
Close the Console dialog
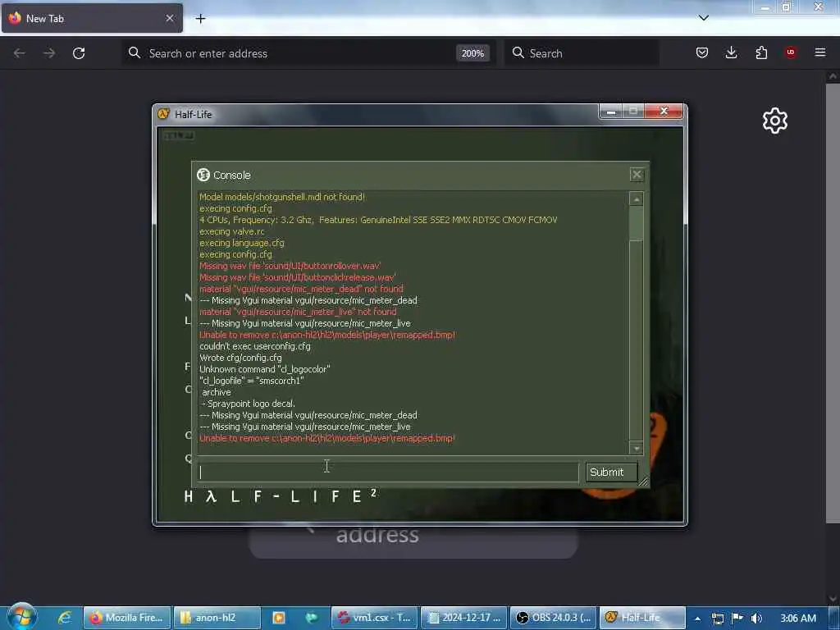pyautogui.click(x=637, y=175)
